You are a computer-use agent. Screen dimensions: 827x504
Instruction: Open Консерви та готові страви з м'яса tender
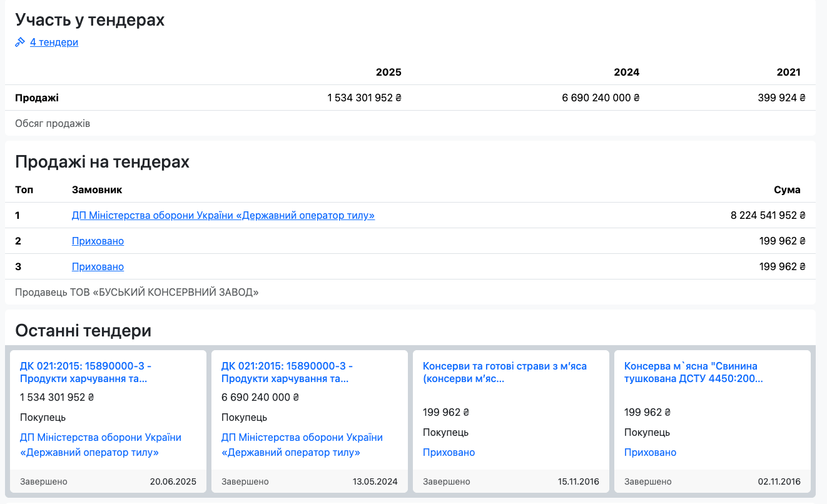point(505,373)
